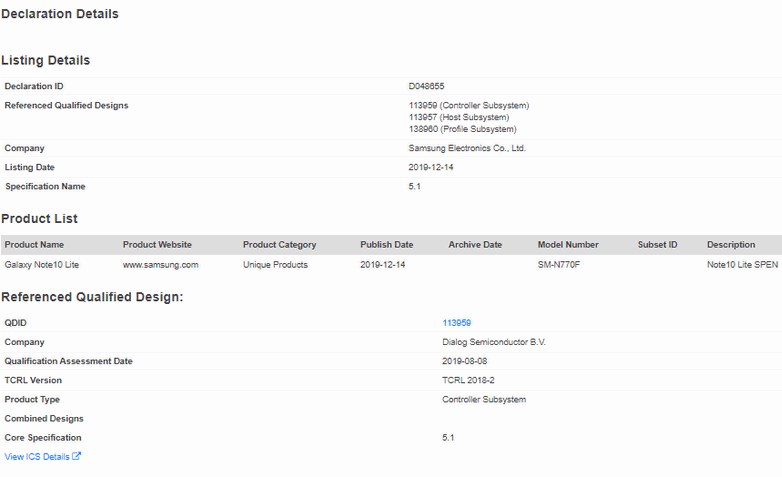Screen dimensions: 782x477
Task: Click the Referenced Qualified Design heading
Action: [92, 297]
